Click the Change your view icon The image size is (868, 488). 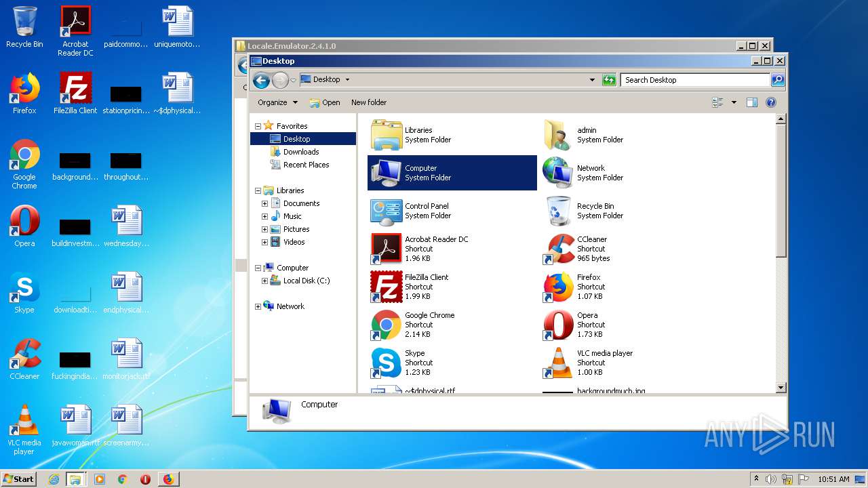[x=718, y=102]
